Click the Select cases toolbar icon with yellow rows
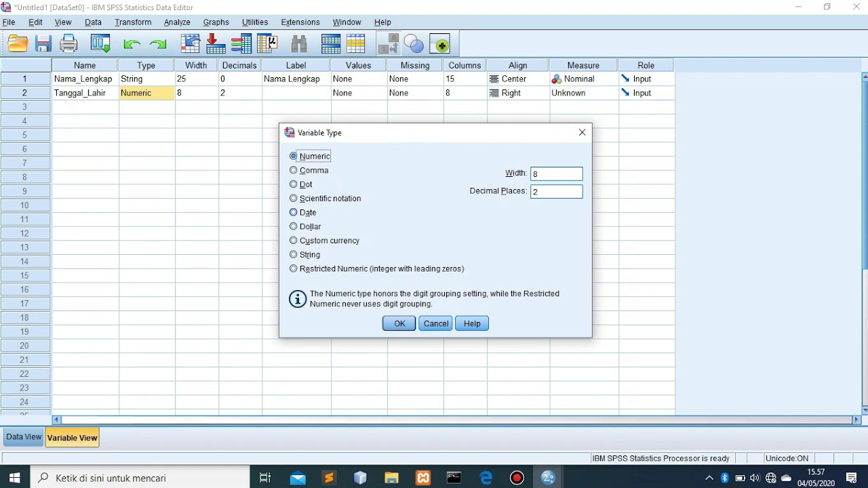 coord(356,44)
